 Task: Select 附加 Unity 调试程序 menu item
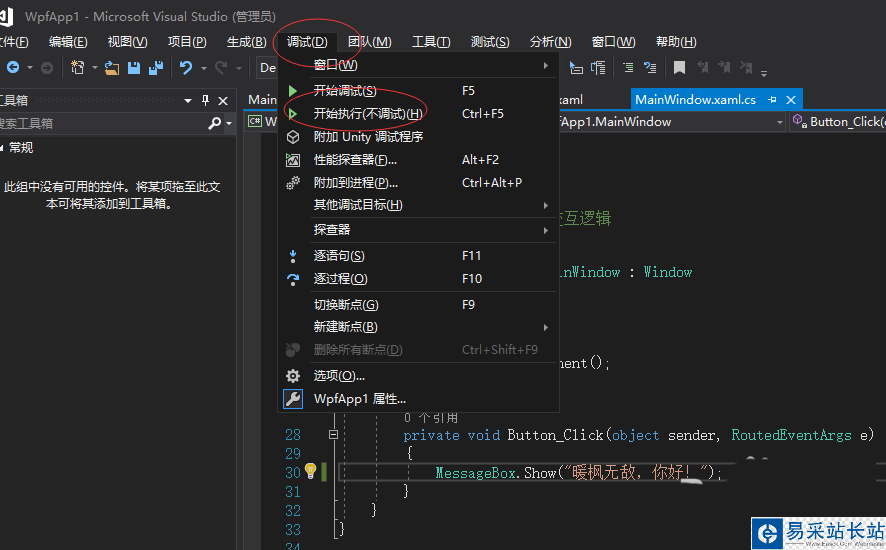pyautogui.click(x=418, y=137)
